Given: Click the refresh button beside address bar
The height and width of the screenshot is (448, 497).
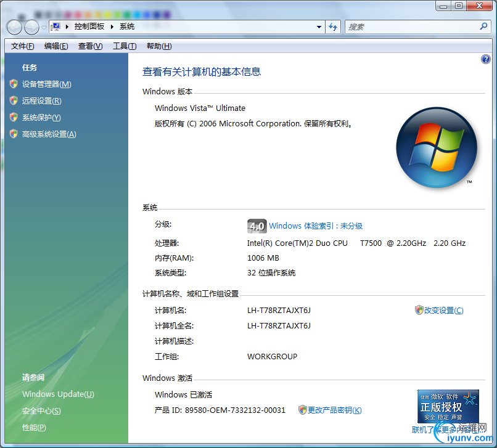Looking at the screenshot, I should tap(333, 27).
